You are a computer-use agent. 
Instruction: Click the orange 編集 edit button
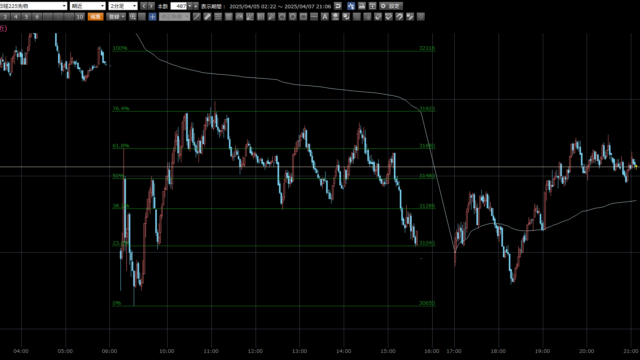(96, 17)
